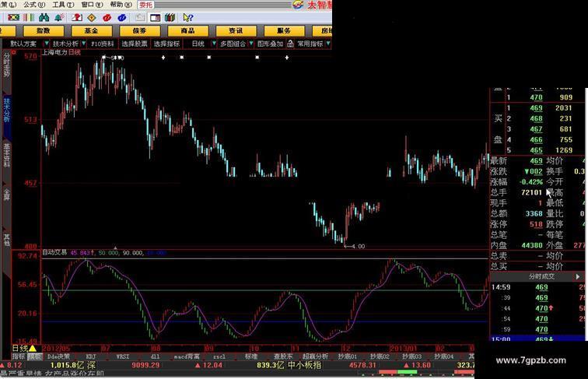This screenshot has width=588, height=379.
Task: Select the KDJ indicator tab
Action: click(x=91, y=356)
